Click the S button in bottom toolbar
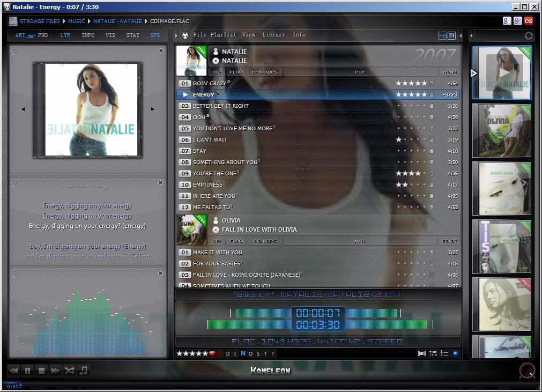The width and height of the screenshot is (542, 392). pyautogui.click(x=258, y=353)
